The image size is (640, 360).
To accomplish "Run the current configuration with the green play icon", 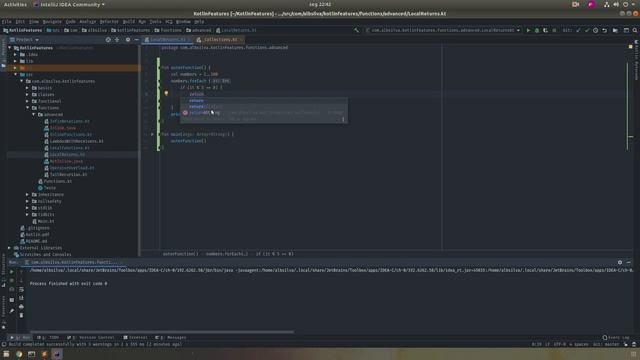I will click(528, 30).
